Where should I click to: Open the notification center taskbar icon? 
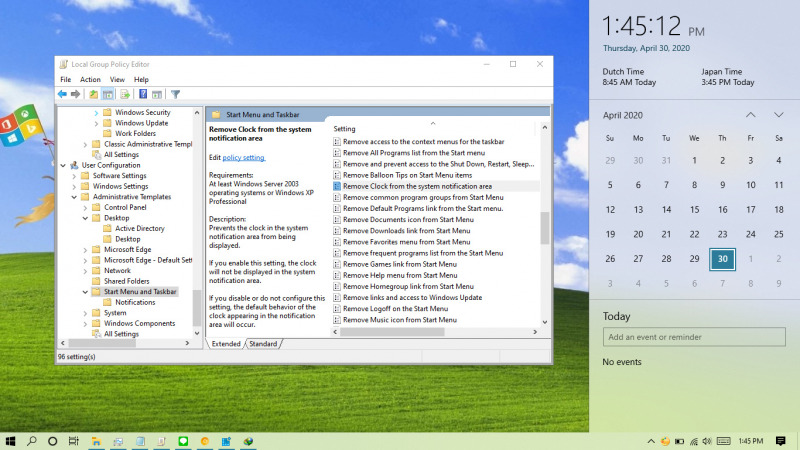pyautogui.click(x=781, y=440)
